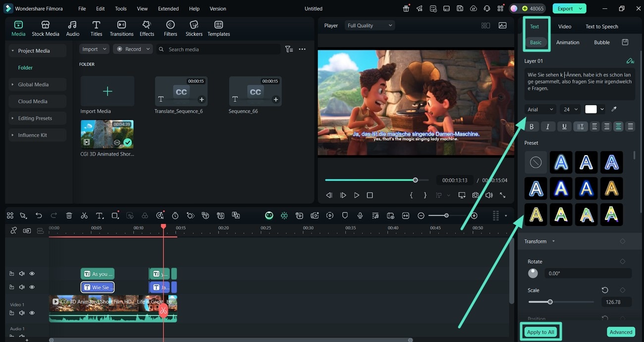
Task: Toggle the Transform keyframe diamond
Action: tap(622, 241)
